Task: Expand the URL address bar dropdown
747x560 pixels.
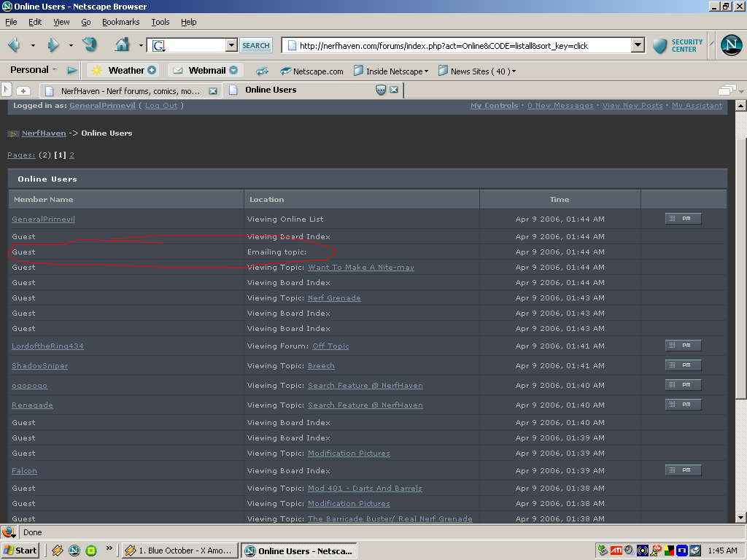Action: [x=638, y=45]
